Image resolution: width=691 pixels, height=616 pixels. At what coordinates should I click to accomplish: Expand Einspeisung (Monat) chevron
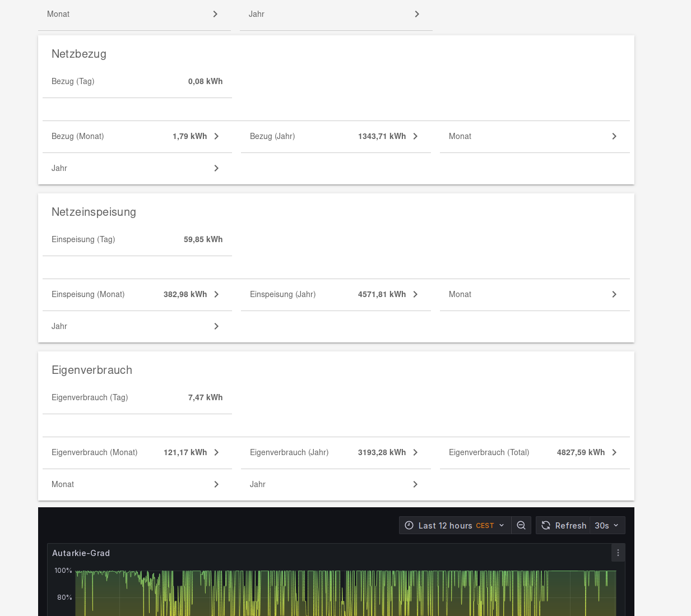point(216,294)
